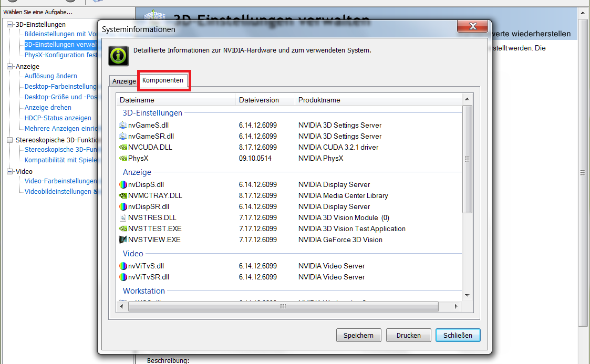
Task: Click the NVSTVIEW.EXE icon
Action: 122,240
